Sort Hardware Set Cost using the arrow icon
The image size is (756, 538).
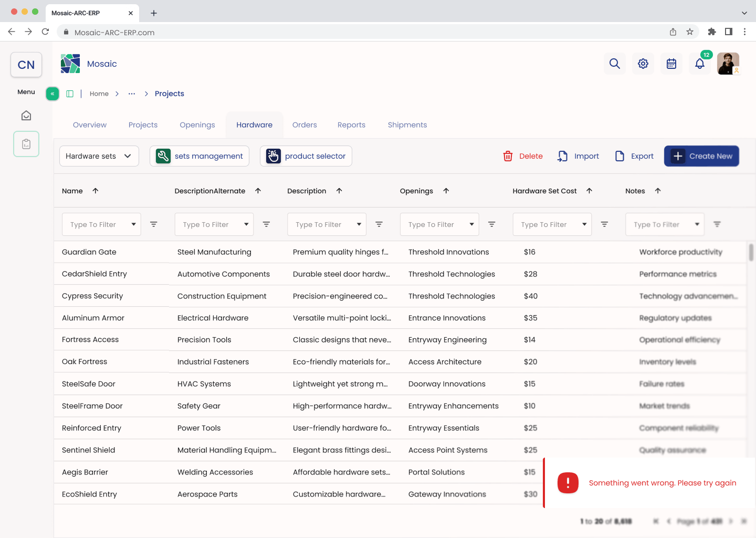(x=590, y=191)
